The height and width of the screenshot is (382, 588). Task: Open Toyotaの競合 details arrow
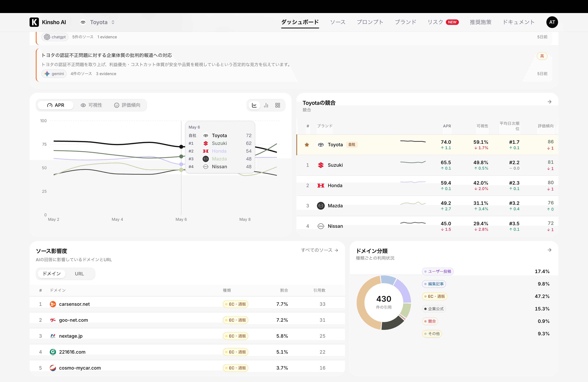549,102
